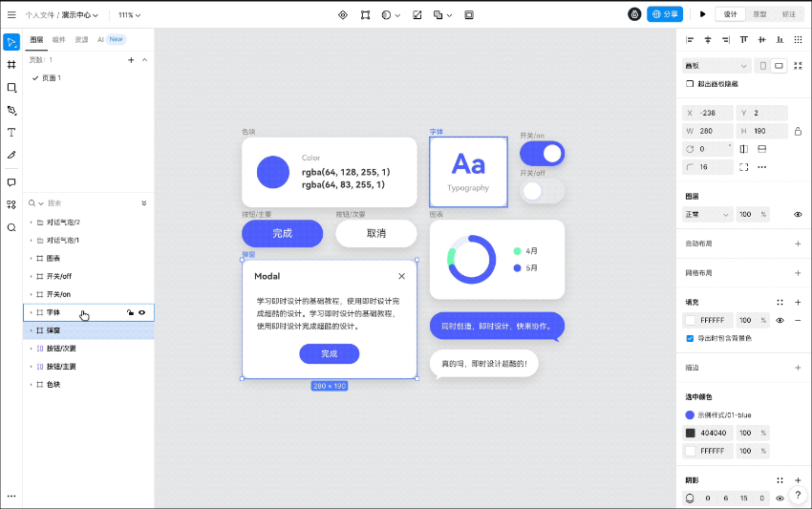The height and width of the screenshot is (509, 812).
Task: Add a stroke with plus
Action: (798, 368)
